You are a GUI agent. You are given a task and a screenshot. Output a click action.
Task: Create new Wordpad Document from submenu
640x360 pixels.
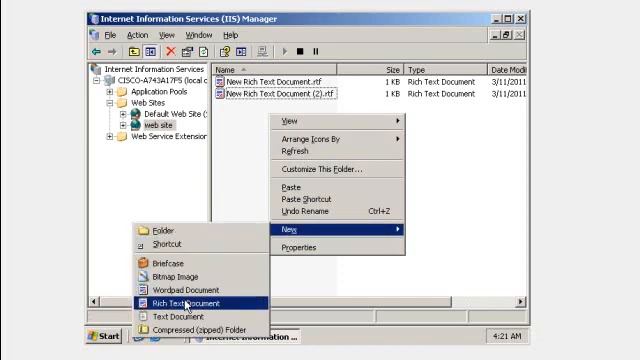click(201, 290)
